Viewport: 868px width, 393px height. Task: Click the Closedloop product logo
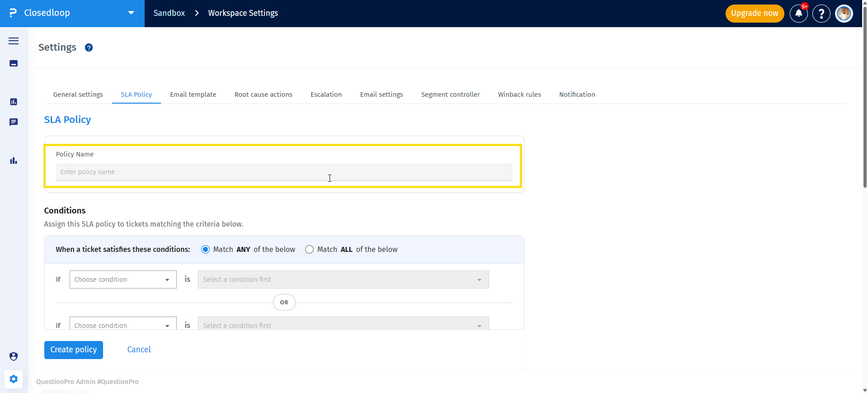(x=13, y=13)
